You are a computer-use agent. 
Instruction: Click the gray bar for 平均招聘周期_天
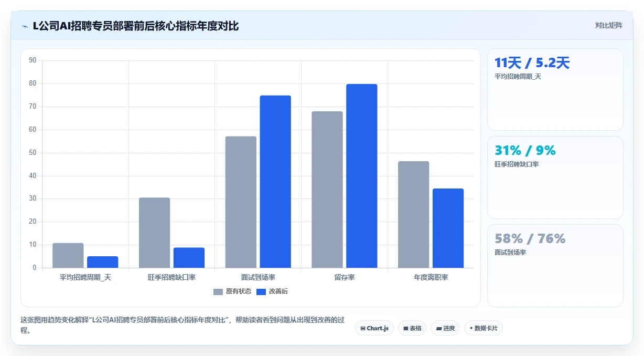pos(68,255)
